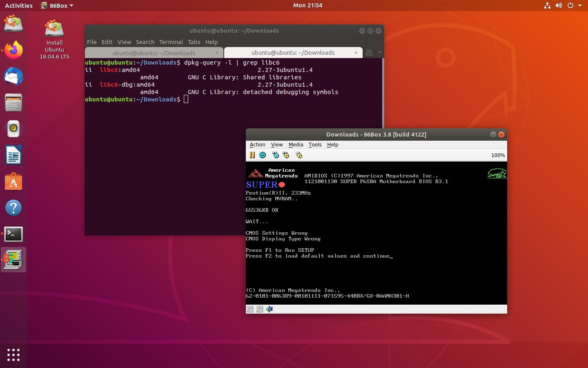Open the Media menu in 86Box
The image size is (588, 368).
coord(296,145)
